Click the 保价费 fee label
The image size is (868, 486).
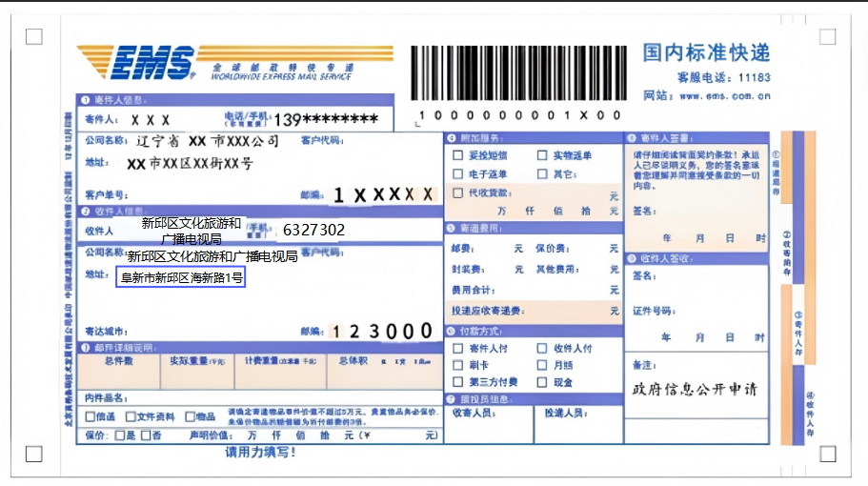click(x=552, y=249)
